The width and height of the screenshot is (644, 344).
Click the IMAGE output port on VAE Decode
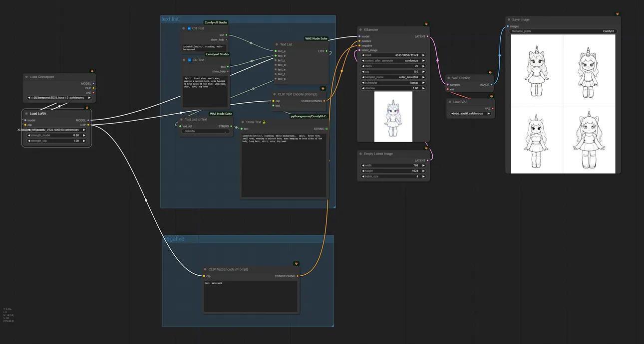click(492, 85)
